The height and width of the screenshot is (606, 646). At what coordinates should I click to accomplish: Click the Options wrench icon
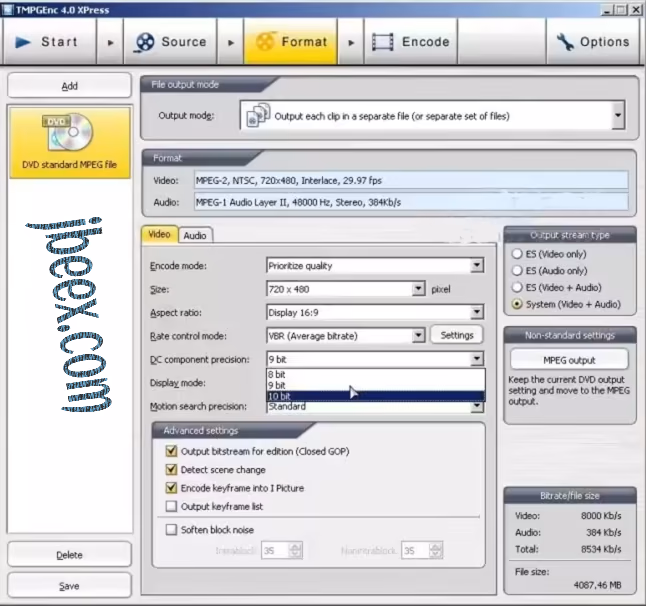click(x=565, y=42)
